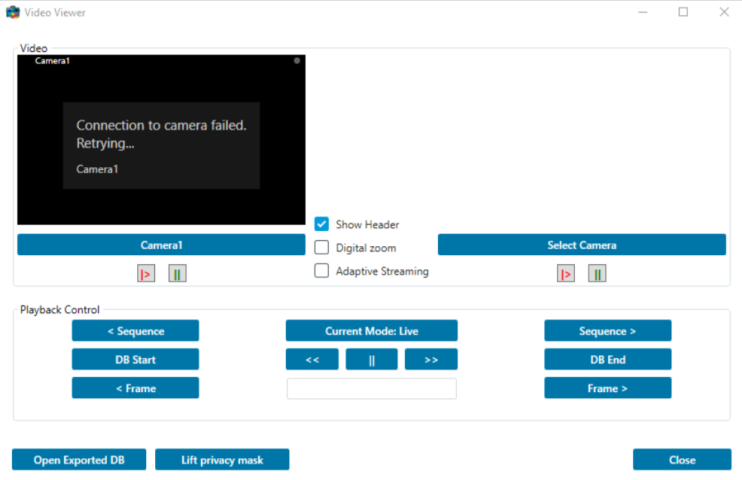742x480 pixels.
Task: Click Lift privacy mask button
Action: point(222,460)
